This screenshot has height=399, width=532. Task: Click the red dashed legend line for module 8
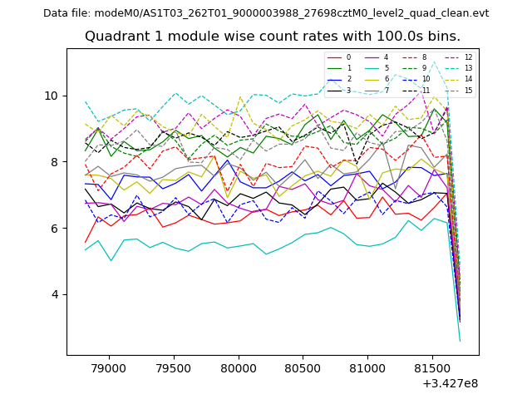coord(410,57)
